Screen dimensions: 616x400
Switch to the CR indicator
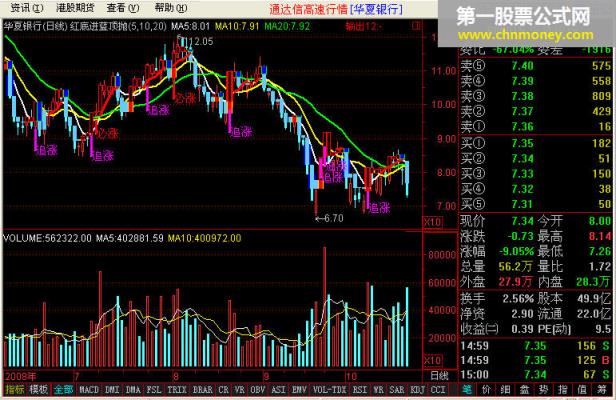[x=224, y=389]
